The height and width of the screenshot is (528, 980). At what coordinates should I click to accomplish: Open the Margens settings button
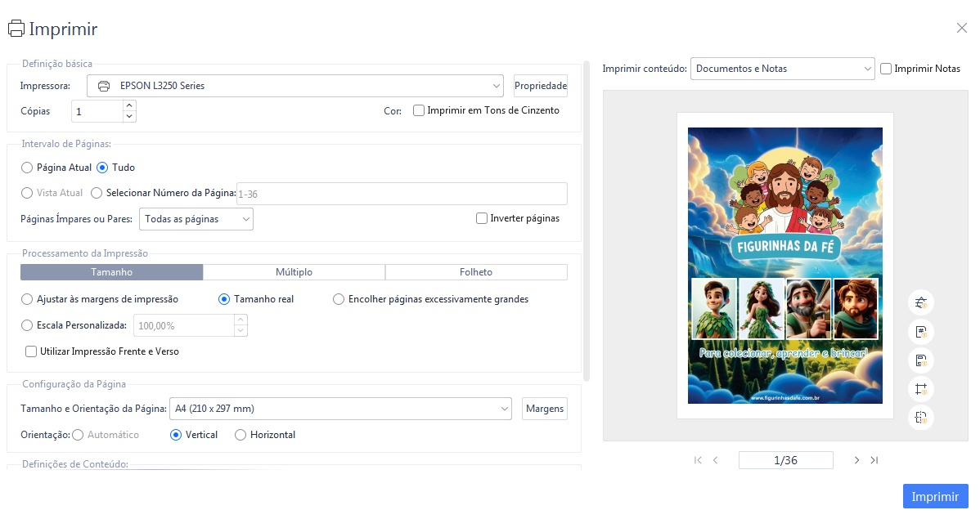point(545,409)
